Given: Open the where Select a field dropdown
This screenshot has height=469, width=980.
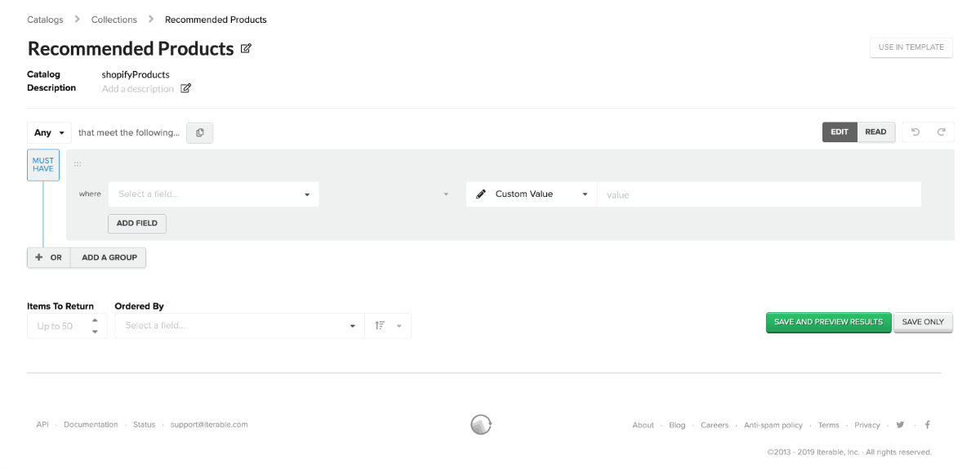Looking at the screenshot, I should click(213, 194).
